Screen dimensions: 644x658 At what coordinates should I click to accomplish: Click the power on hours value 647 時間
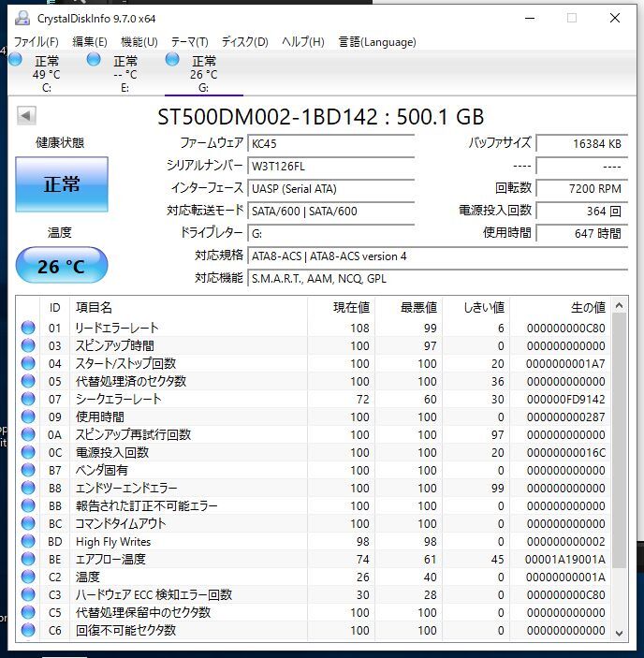pyautogui.click(x=582, y=233)
